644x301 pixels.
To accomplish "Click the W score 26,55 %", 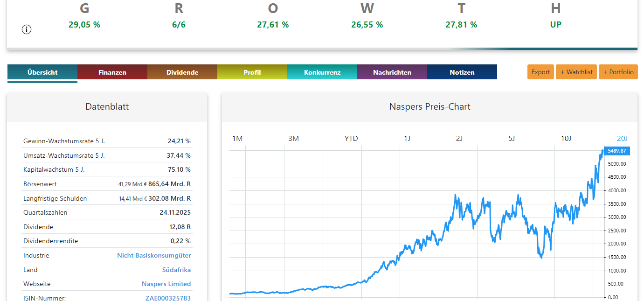I will tap(367, 25).
